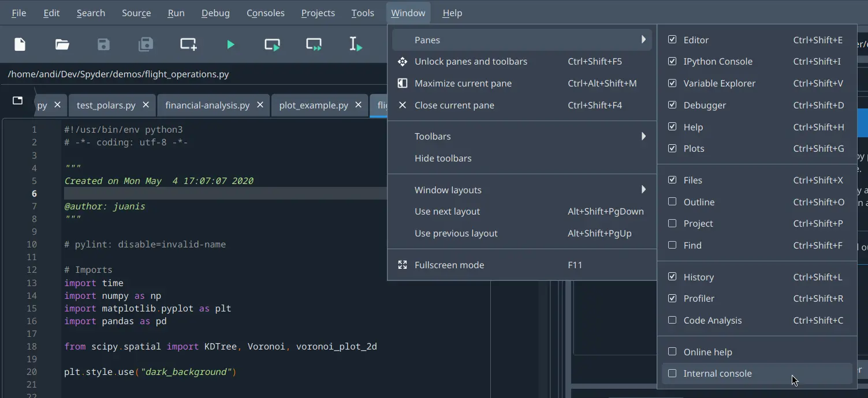The image size is (868, 398).
Task: Open the Debug menu
Action: (x=215, y=13)
